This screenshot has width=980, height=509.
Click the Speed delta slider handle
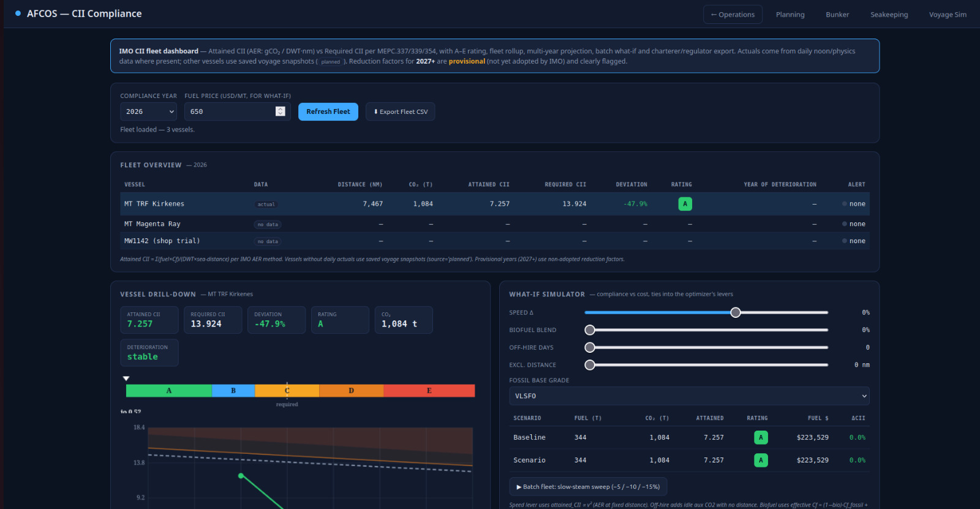[736, 312]
